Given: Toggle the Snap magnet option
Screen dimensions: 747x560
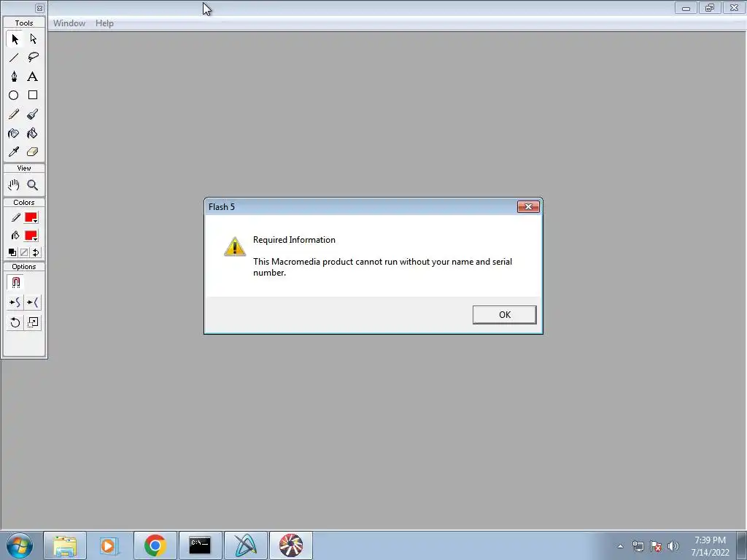Looking at the screenshot, I should (16, 282).
